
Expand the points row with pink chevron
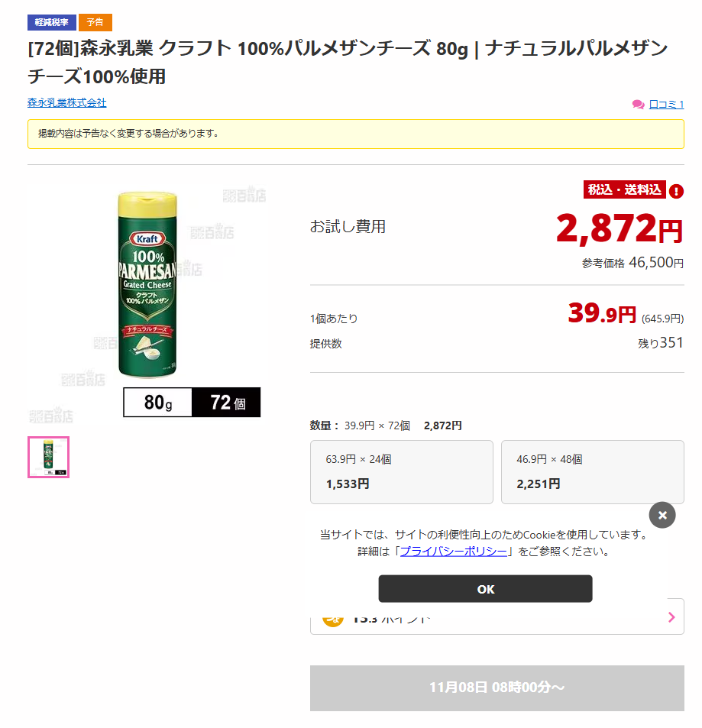click(671, 617)
